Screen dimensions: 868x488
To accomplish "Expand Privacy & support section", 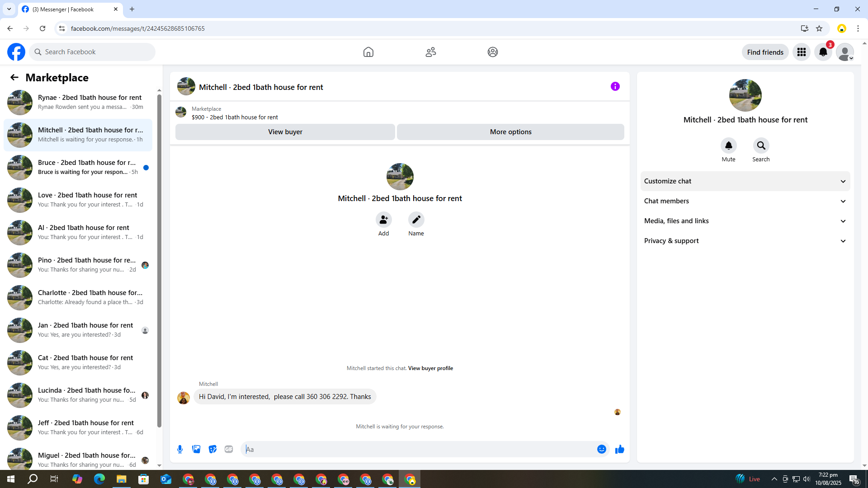I will click(x=745, y=241).
